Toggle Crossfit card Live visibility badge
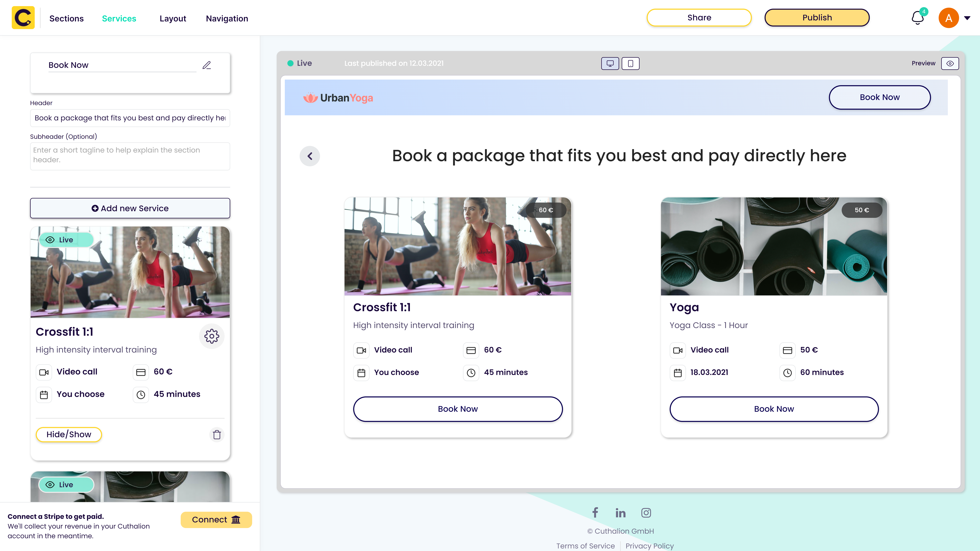This screenshot has width=980, height=551. (x=66, y=240)
